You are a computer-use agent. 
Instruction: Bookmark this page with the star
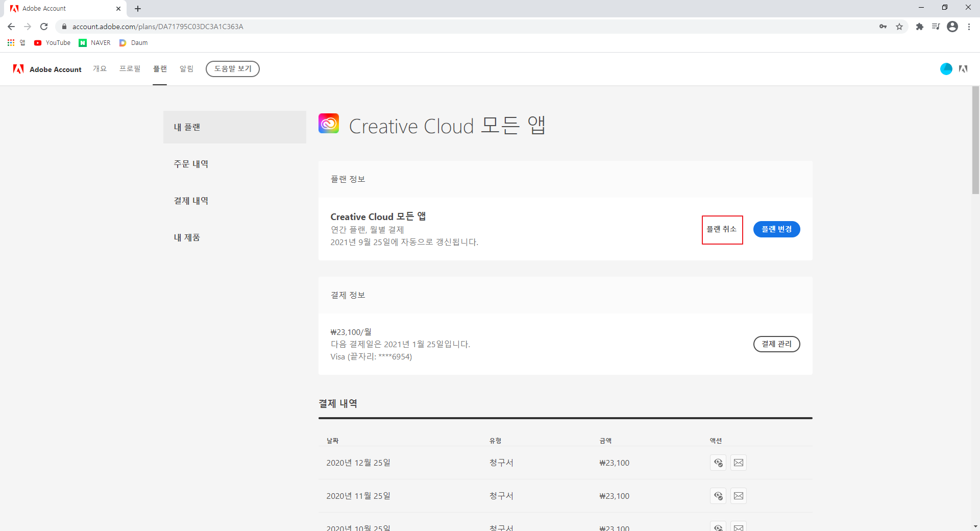(899, 27)
